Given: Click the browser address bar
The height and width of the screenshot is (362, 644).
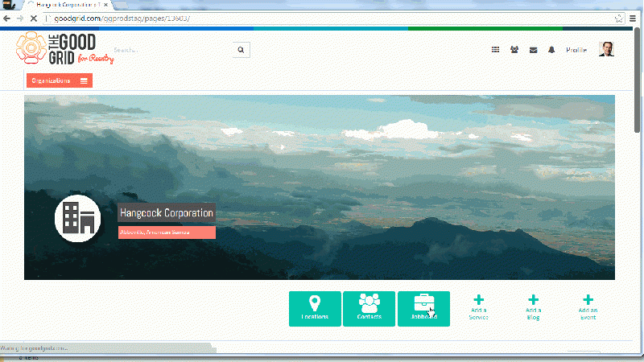Looking at the screenshot, I should 328,19.
